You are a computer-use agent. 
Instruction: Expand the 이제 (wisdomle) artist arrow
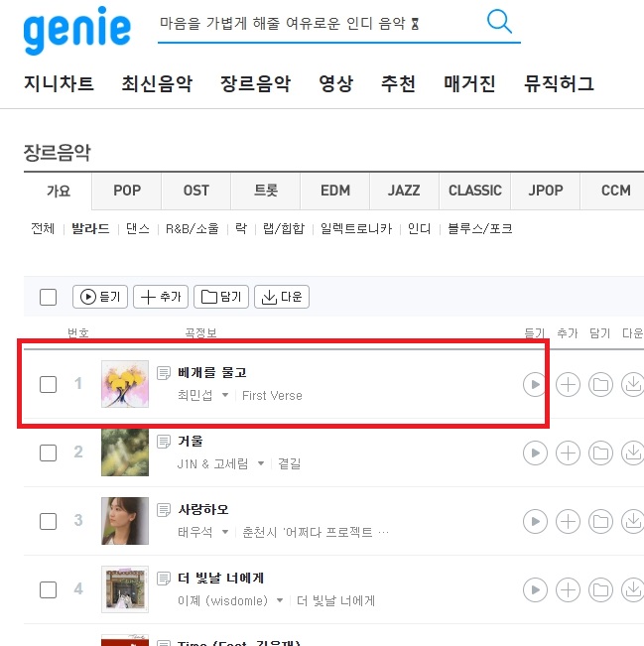280,600
